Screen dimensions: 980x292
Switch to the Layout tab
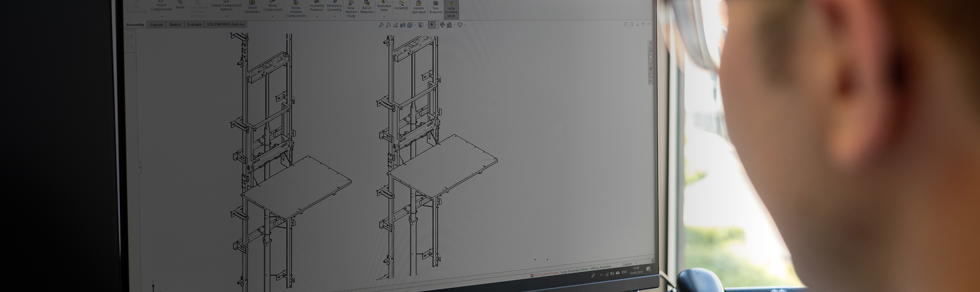[x=156, y=25]
